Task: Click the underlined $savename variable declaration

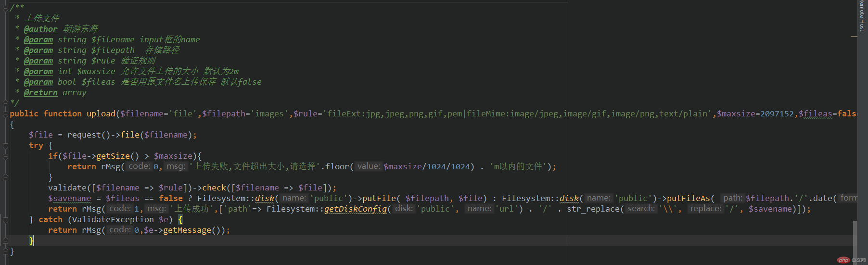Action: pos(69,198)
